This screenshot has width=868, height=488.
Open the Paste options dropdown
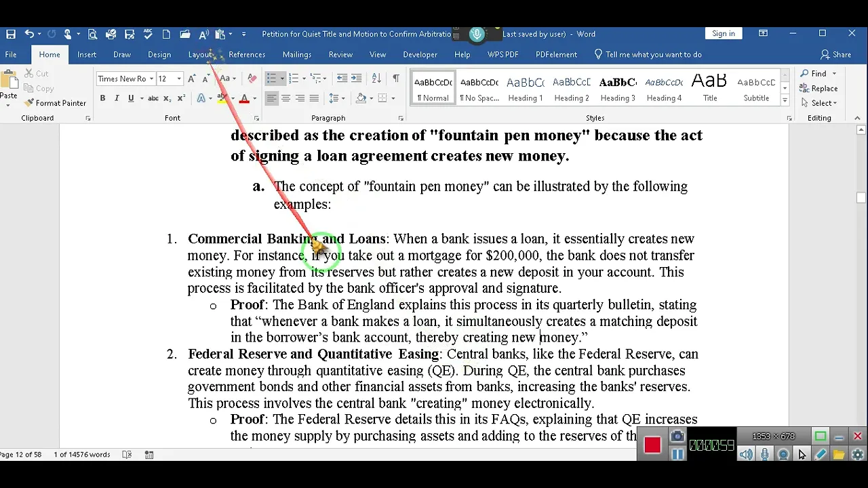point(9,105)
